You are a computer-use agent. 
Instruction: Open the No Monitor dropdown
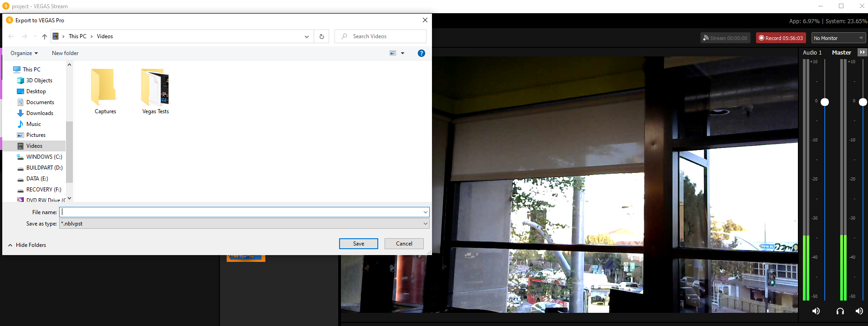838,38
